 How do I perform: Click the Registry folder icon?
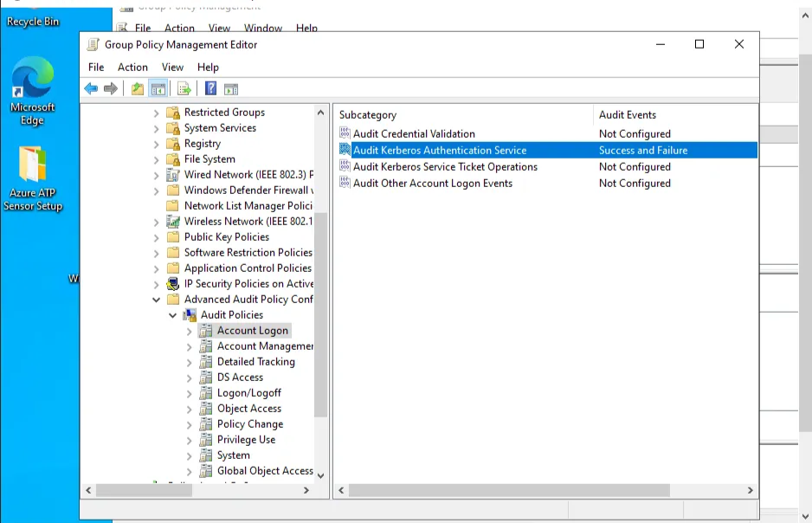click(x=173, y=144)
